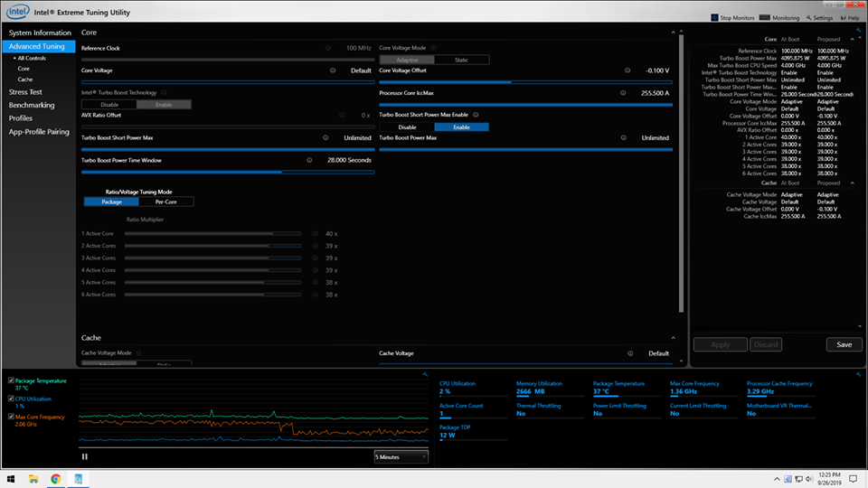Click info icon for Processor Core IccMax
The width and height of the screenshot is (868, 488).
pos(623,93)
